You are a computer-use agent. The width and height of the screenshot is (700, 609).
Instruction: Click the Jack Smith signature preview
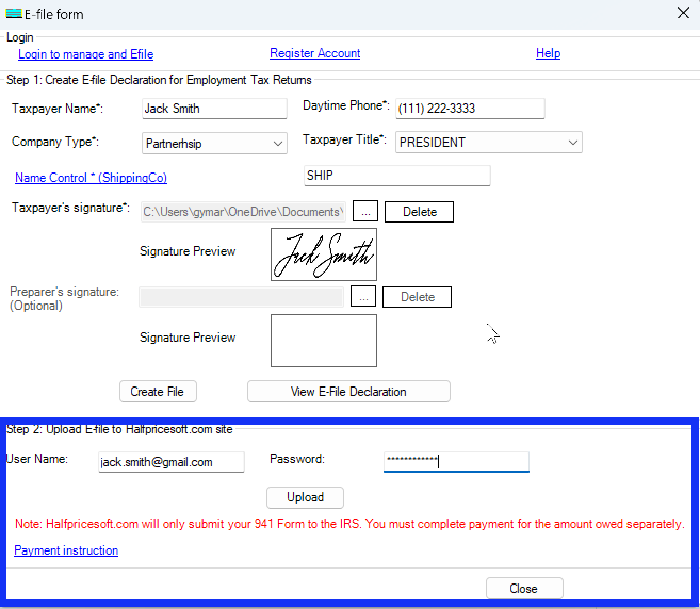pyautogui.click(x=323, y=254)
